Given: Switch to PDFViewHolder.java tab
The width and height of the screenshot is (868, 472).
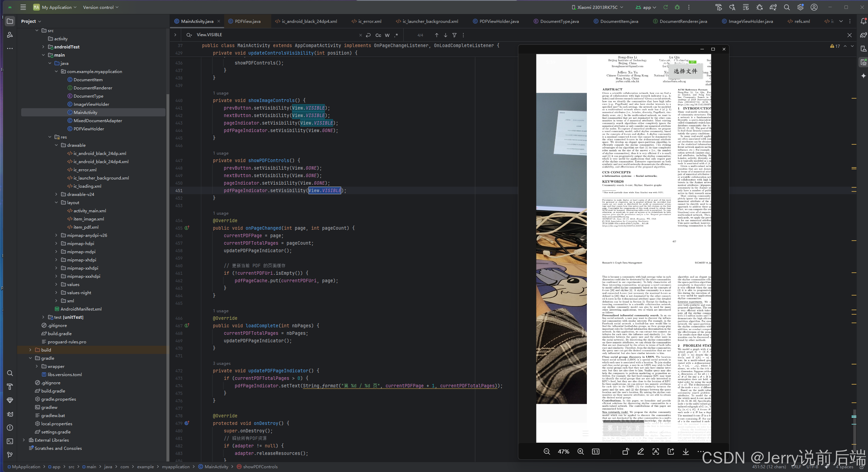Looking at the screenshot, I should point(496,21).
